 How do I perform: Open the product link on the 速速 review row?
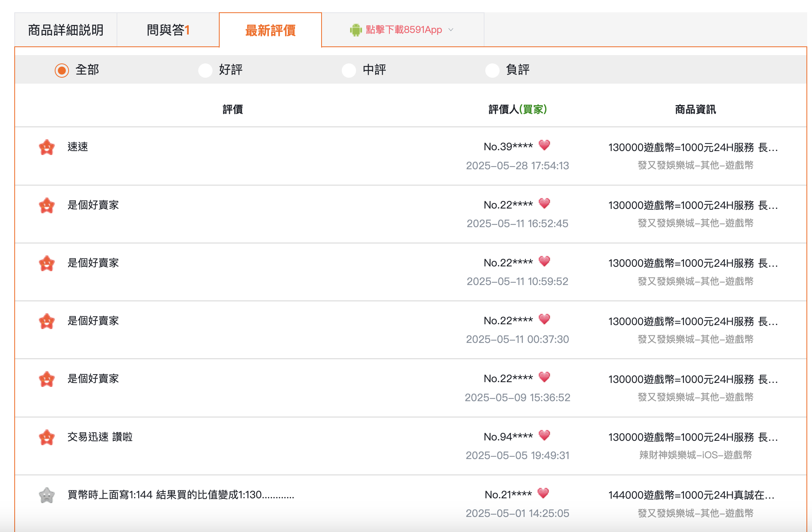coord(693,147)
